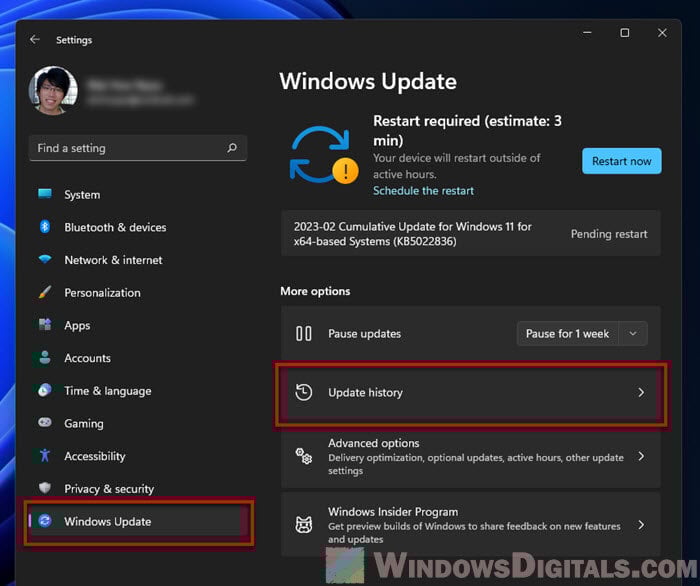700x586 pixels.
Task: Expand Windows Insider Program chevron
Action: (x=641, y=524)
